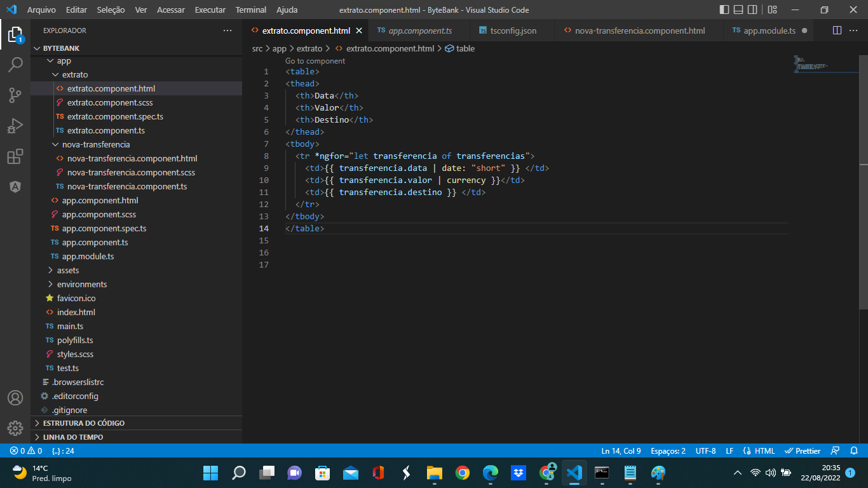Open styles.scss file
This screenshot has width=868, height=488.
pos(136,355)
